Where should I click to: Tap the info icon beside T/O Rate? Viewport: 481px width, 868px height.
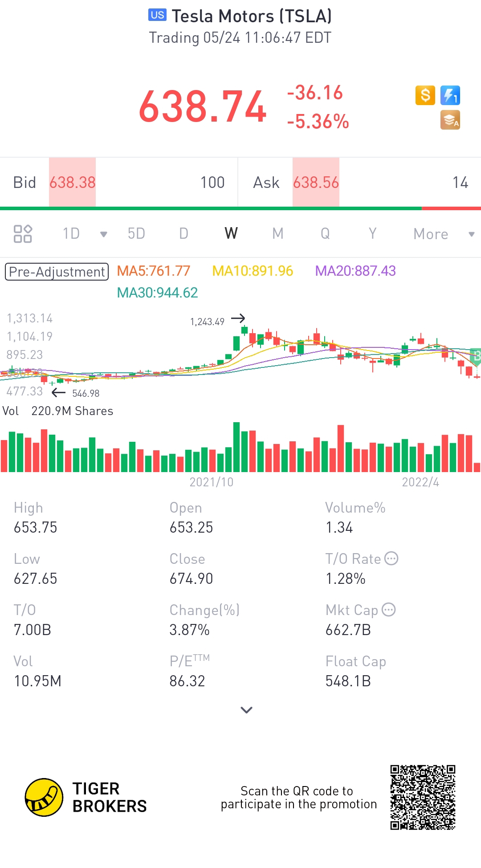point(391,558)
